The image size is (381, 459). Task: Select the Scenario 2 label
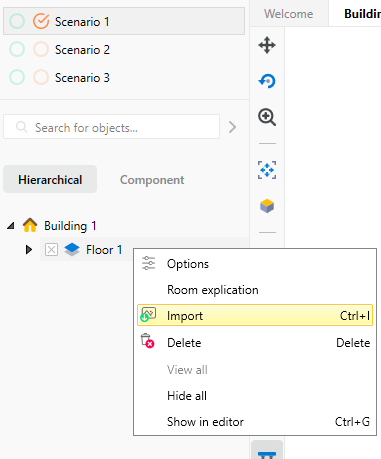[82, 50]
